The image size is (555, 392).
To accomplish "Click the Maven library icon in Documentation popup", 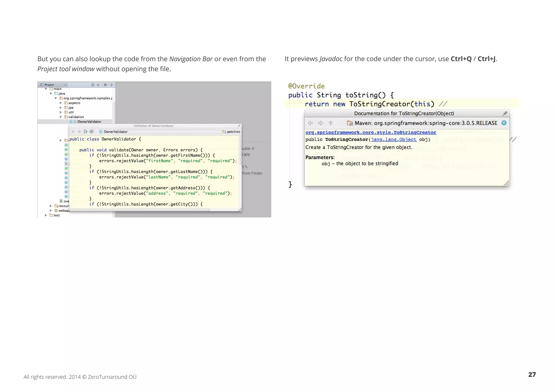I will coord(350,123).
